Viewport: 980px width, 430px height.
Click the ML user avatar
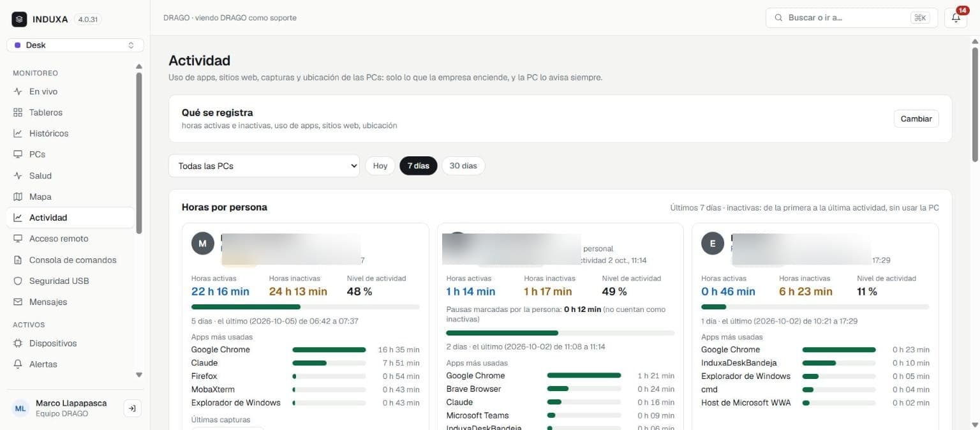pos(21,408)
